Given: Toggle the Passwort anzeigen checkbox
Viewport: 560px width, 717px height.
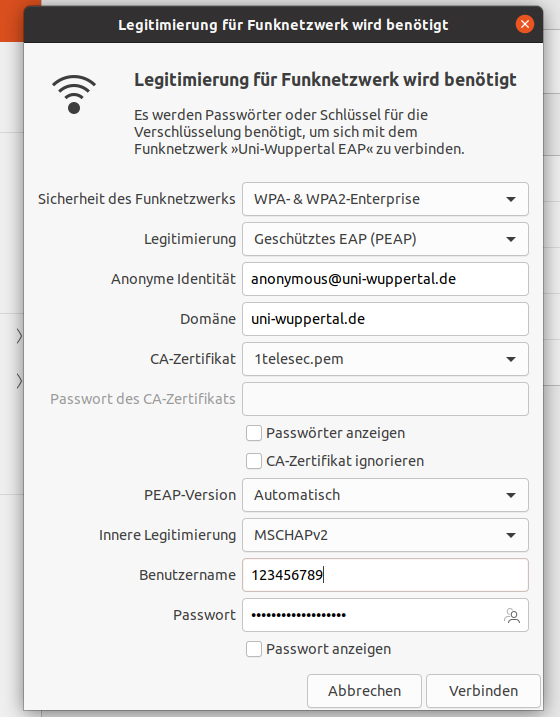Looking at the screenshot, I should point(254,649).
